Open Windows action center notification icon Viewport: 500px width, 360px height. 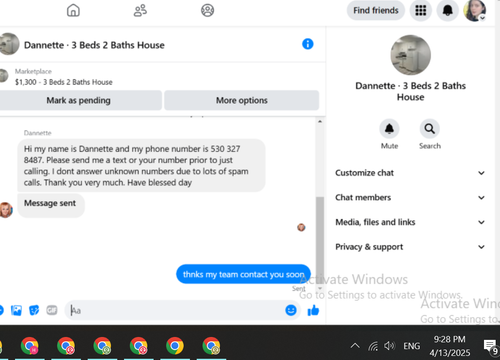[490, 347]
